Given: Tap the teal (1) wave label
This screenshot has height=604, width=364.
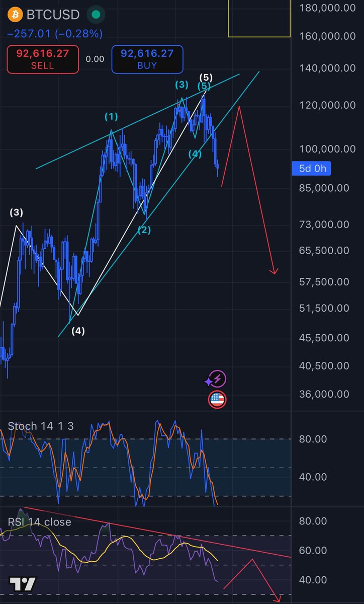Looking at the screenshot, I should coord(111,117).
